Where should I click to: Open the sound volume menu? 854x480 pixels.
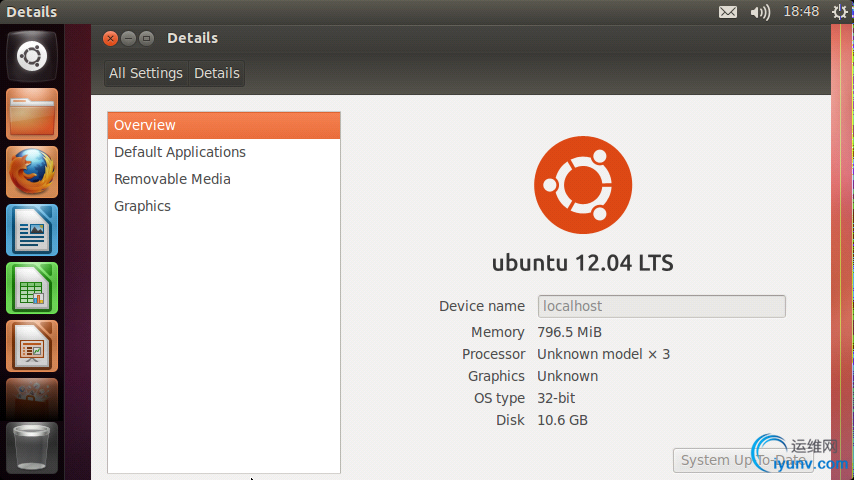(760, 12)
